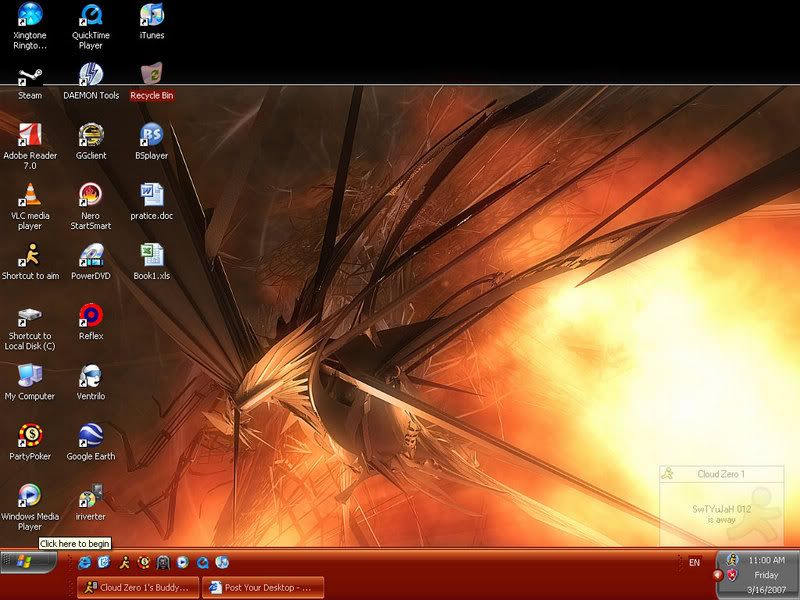The image size is (800, 600).
Task: Open Google Earth desktop shortcut
Action: coord(91,442)
